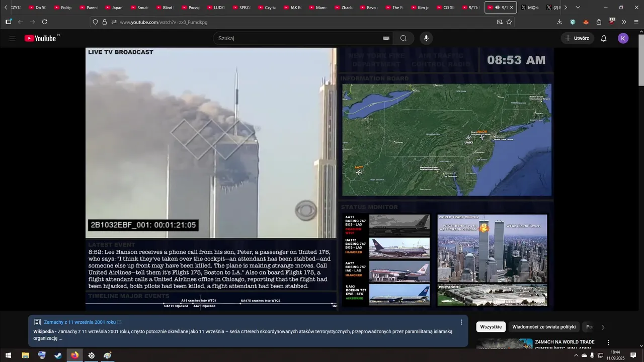Start voice search with microphone
This screenshot has width=644, height=362.
(427, 38)
